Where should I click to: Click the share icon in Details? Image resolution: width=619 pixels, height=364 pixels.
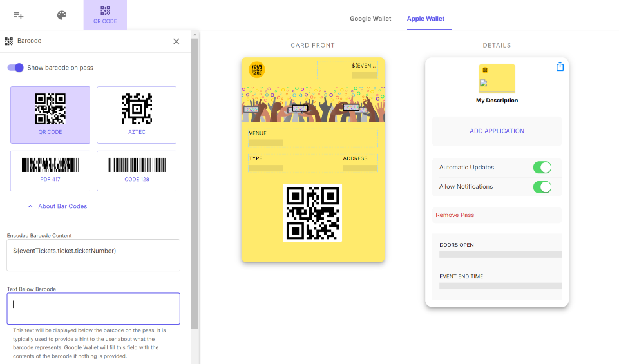coord(560,66)
